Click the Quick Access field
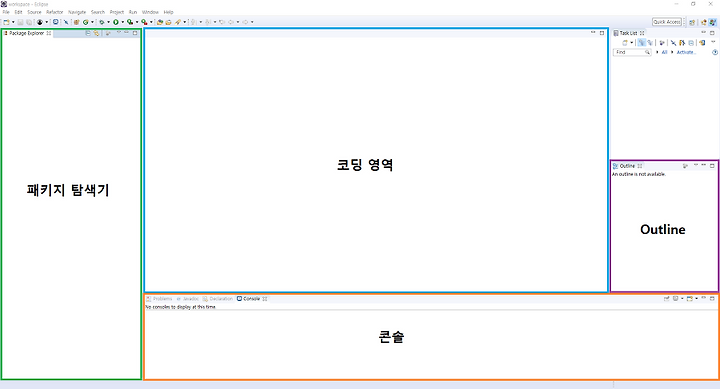This screenshot has width=720, height=389. click(x=667, y=22)
